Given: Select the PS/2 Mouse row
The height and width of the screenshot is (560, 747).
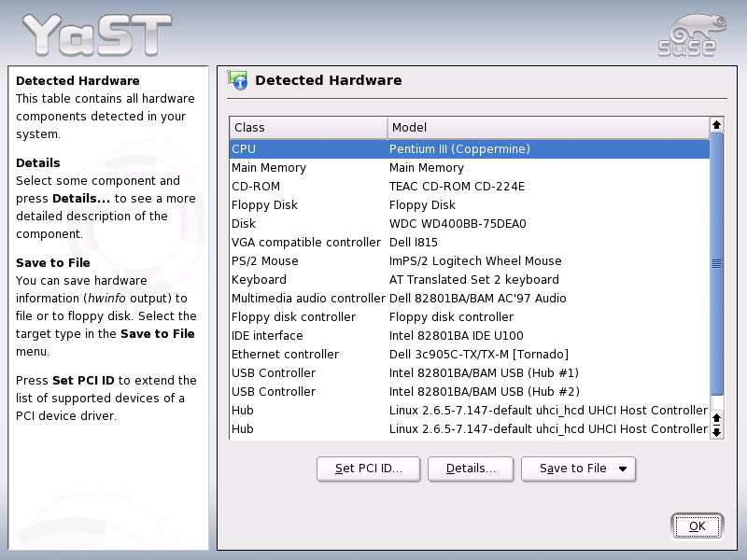Looking at the screenshot, I should [470, 261].
